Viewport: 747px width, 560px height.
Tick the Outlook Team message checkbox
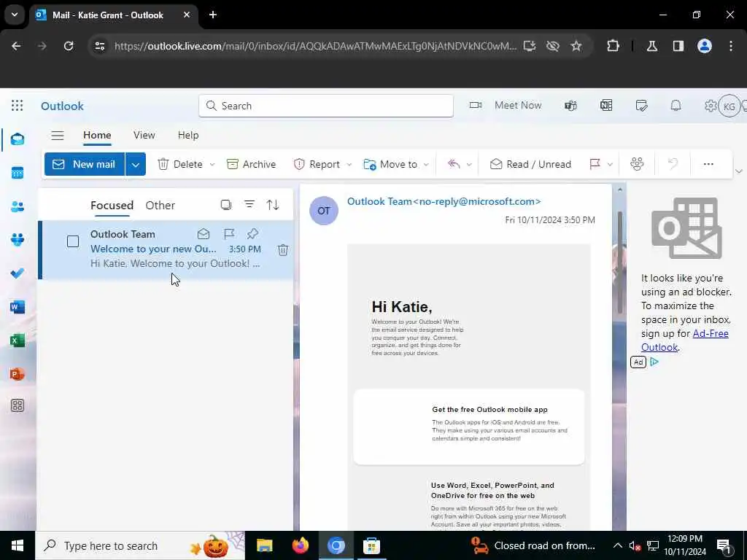point(73,241)
